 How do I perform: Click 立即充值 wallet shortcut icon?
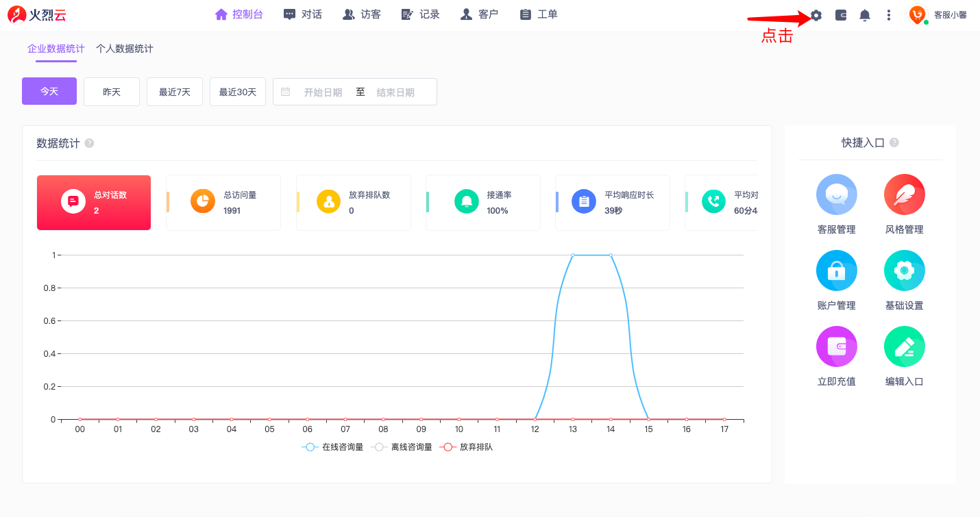[836, 346]
